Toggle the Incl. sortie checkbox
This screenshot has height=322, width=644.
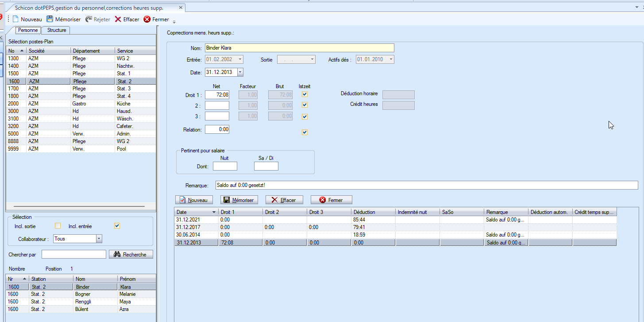point(58,226)
